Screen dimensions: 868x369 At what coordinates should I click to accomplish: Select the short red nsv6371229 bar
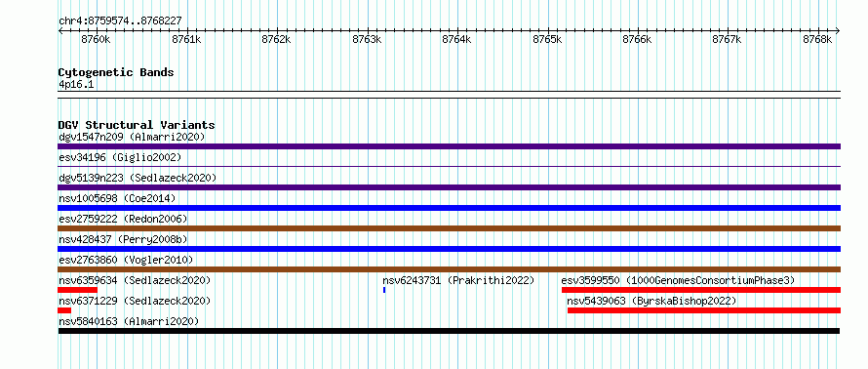(64, 310)
